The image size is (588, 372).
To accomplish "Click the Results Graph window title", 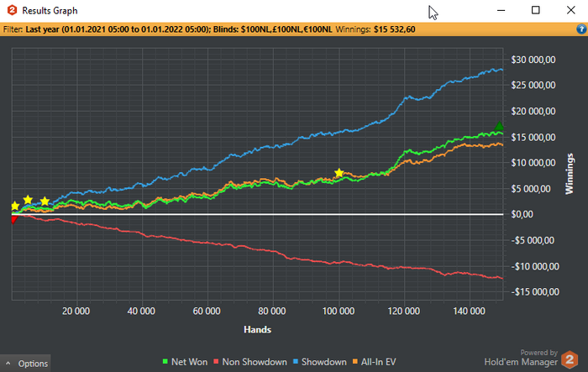I will (x=50, y=11).
